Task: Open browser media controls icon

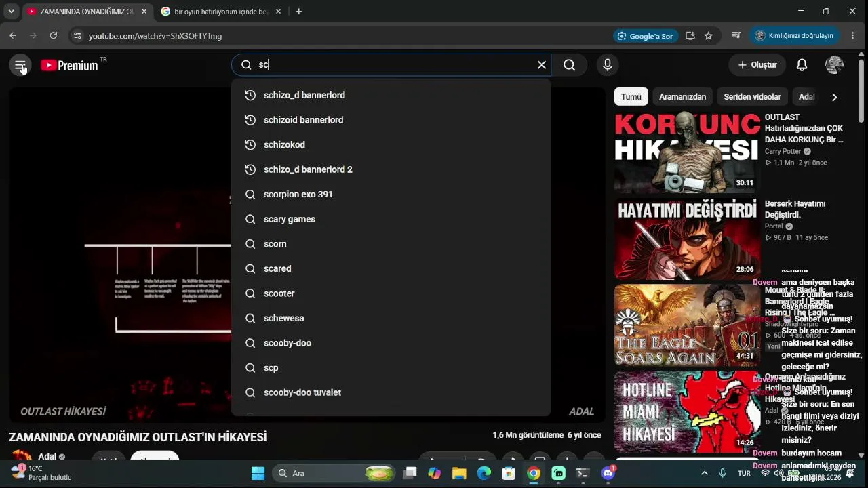Action: tap(736, 35)
